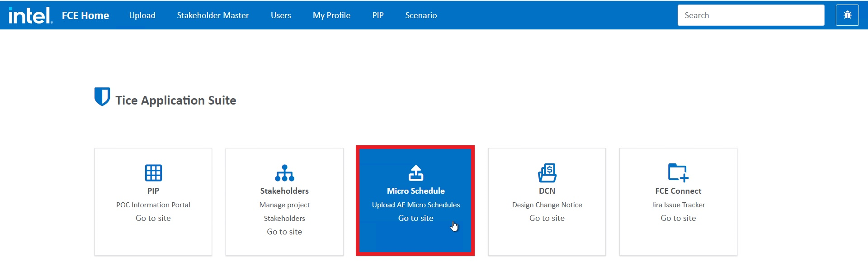Open Stakeholder Master in the navbar
The image size is (868, 277).
coord(213,15)
